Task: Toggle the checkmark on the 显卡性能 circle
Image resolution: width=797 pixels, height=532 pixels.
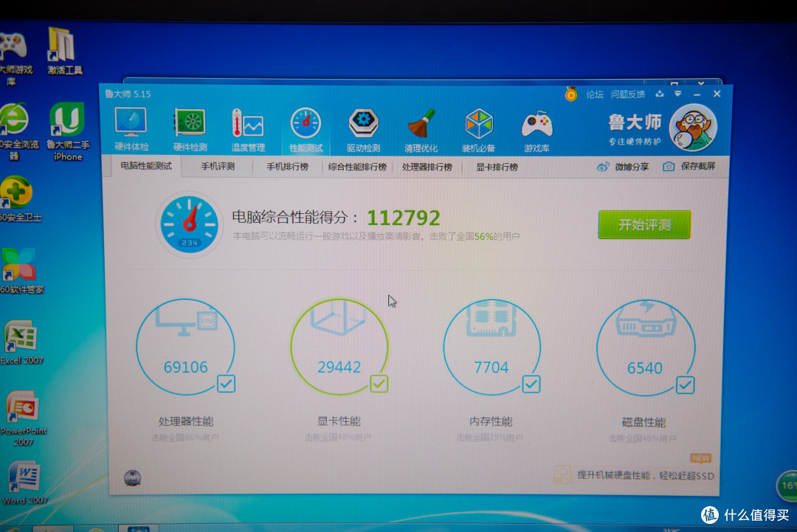Action: pyautogui.click(x=379, y=384)
